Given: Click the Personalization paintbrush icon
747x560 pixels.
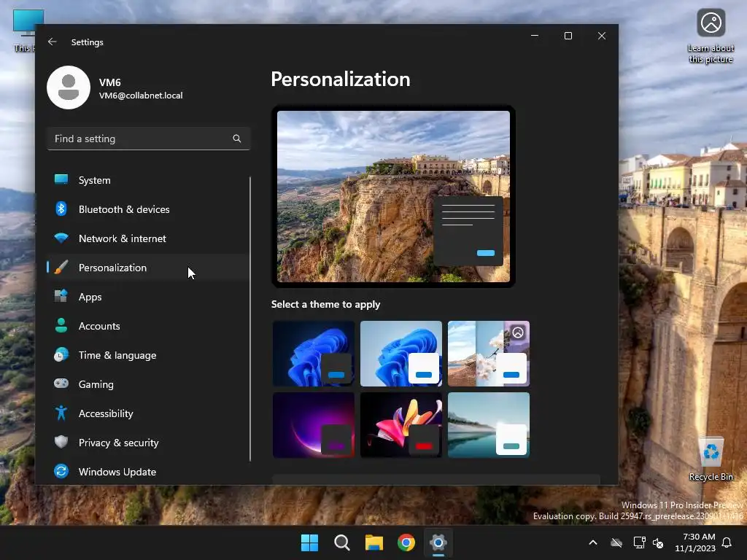Looking at the screenshot, I should [61, 267].
